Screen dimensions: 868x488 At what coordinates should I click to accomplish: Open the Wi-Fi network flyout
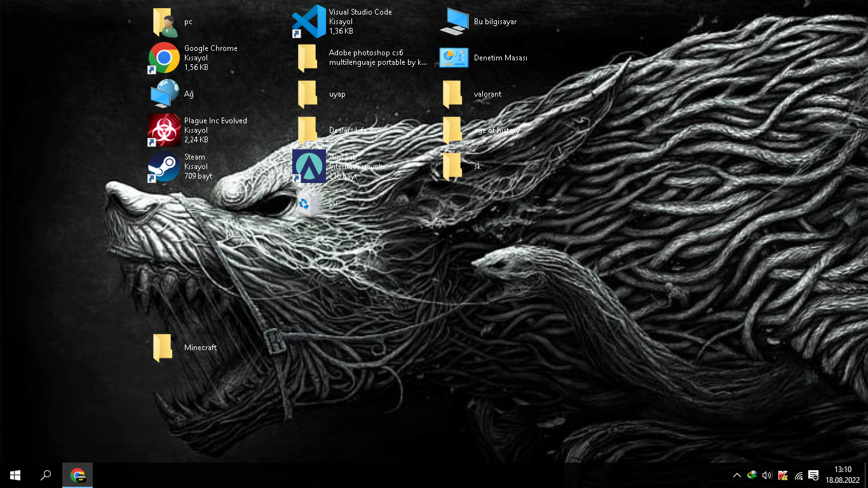point(799,475)
